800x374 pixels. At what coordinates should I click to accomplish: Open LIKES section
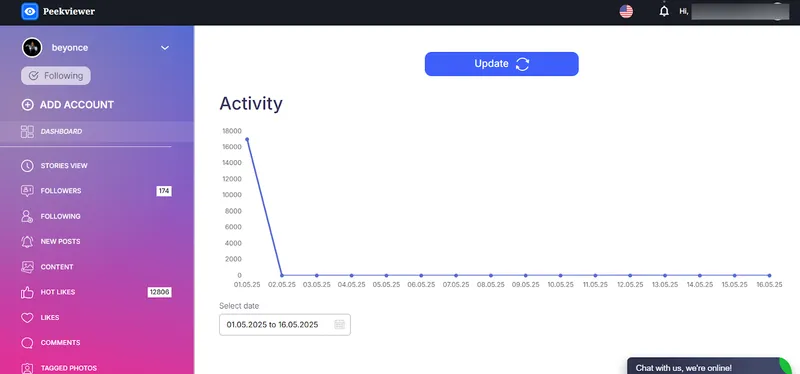(50, 317)
